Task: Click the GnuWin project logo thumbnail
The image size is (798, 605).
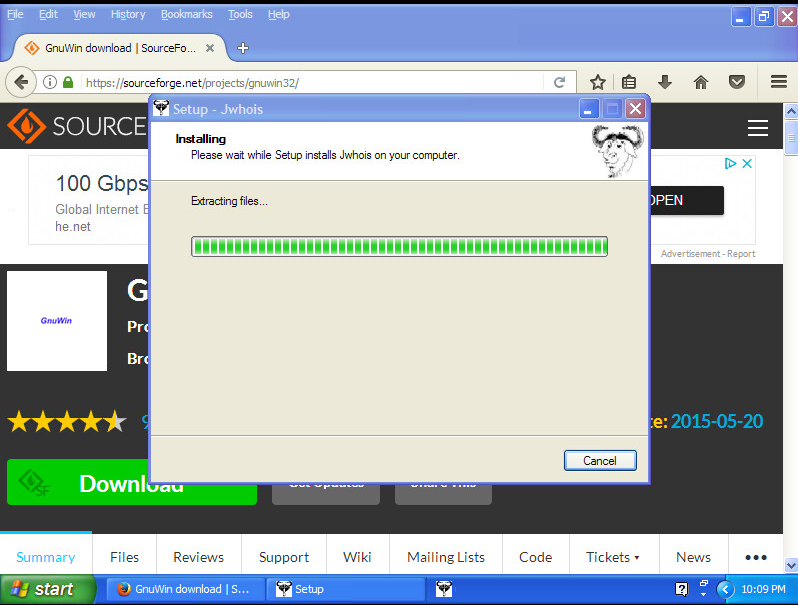Action: [56, 321]
